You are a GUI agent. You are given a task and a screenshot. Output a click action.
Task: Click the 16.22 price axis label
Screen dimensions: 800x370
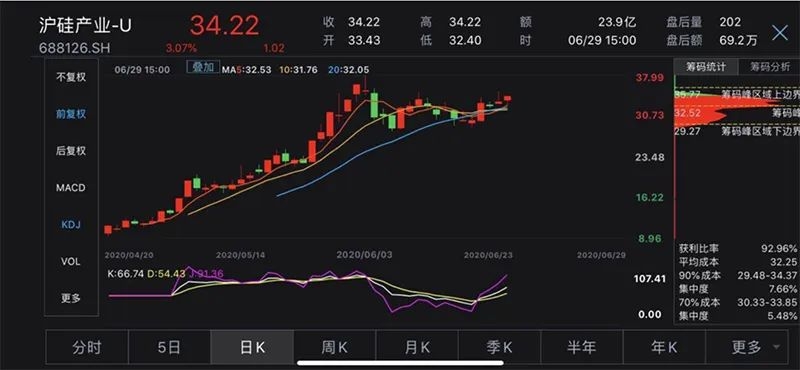(x=649, y=198)
